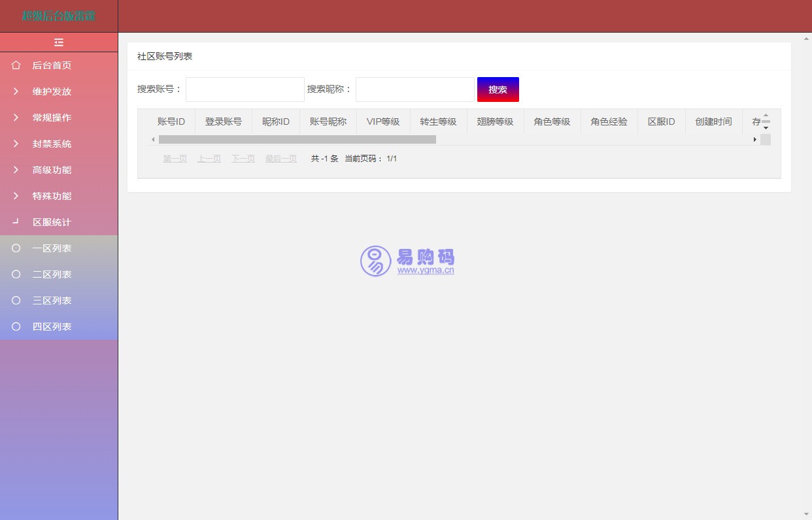
Task: Expand the 维护发放 menu chevron
Action: click(x=16, y=91)
